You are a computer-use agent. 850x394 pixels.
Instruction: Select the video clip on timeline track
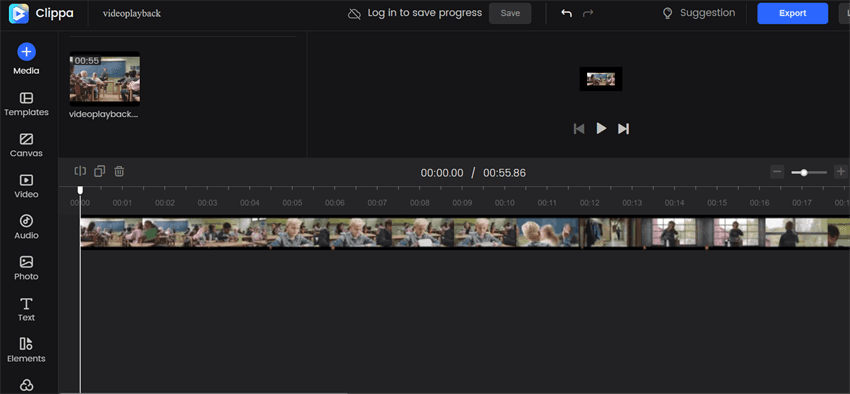coord(465,232)
